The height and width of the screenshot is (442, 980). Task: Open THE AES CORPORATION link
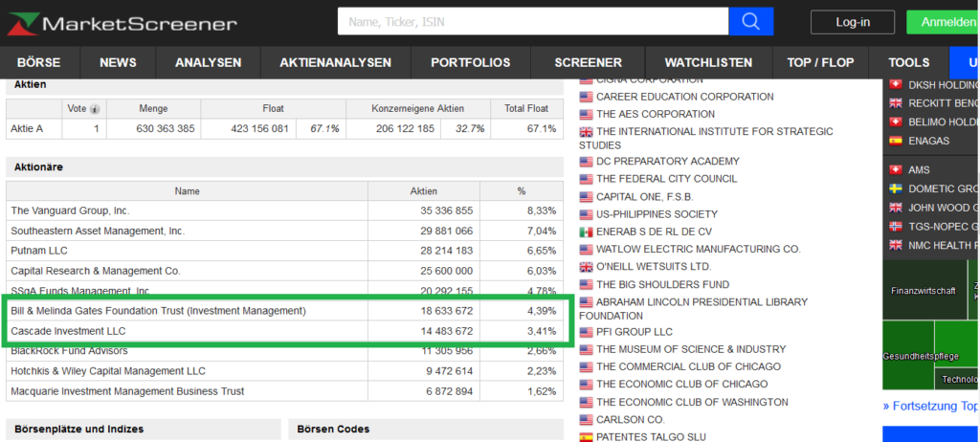655,115
